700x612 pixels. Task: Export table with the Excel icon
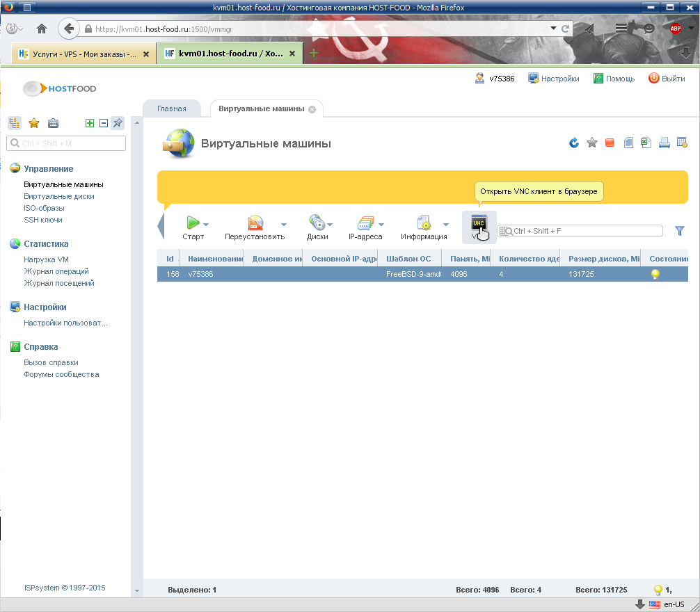click(646, 143)
